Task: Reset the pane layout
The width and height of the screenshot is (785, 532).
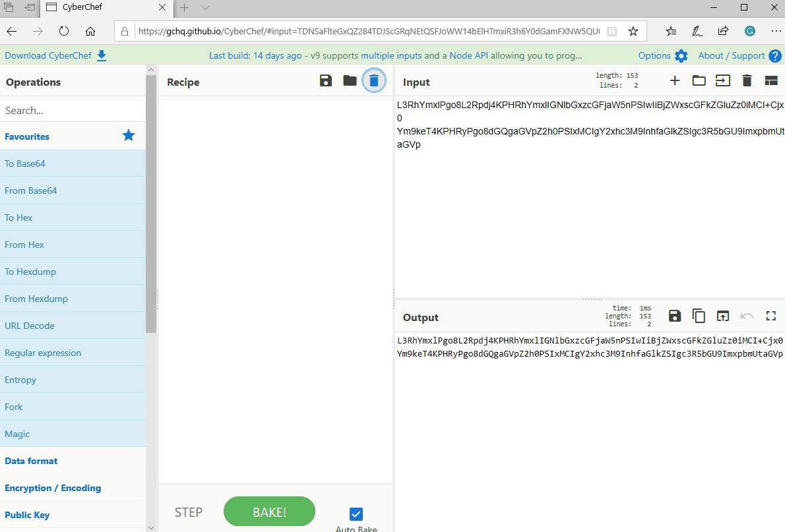Action: [x=771, y=80]
